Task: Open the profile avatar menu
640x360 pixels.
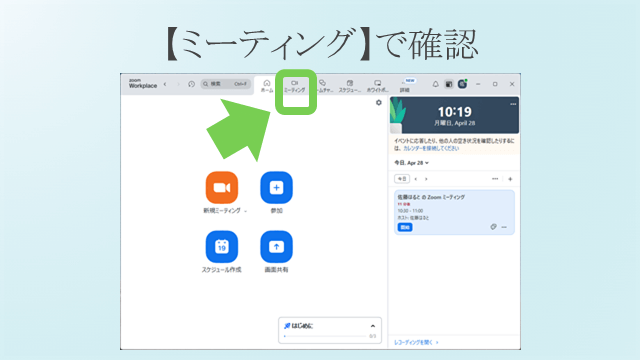Action: tap(462, 84)
